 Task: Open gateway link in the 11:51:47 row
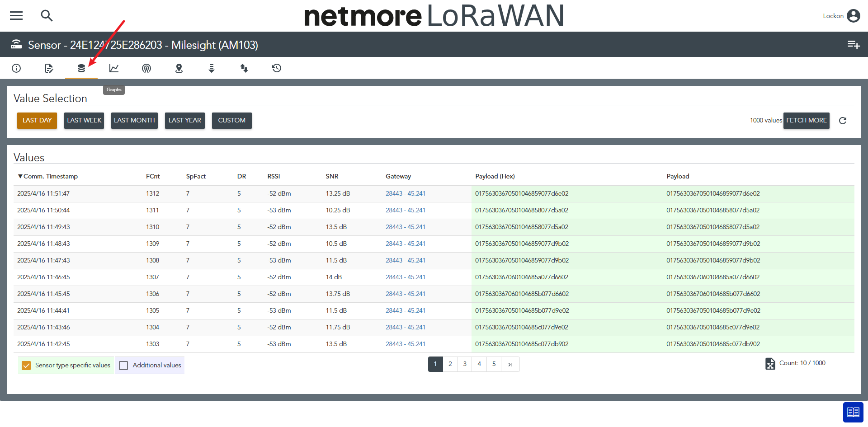406,193
